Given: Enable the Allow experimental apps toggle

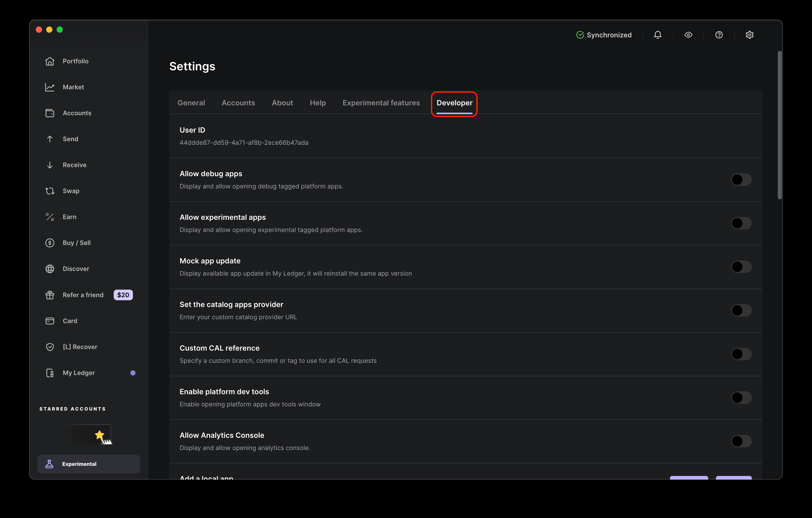Looking at the screenshot, I should click(741, 223).
